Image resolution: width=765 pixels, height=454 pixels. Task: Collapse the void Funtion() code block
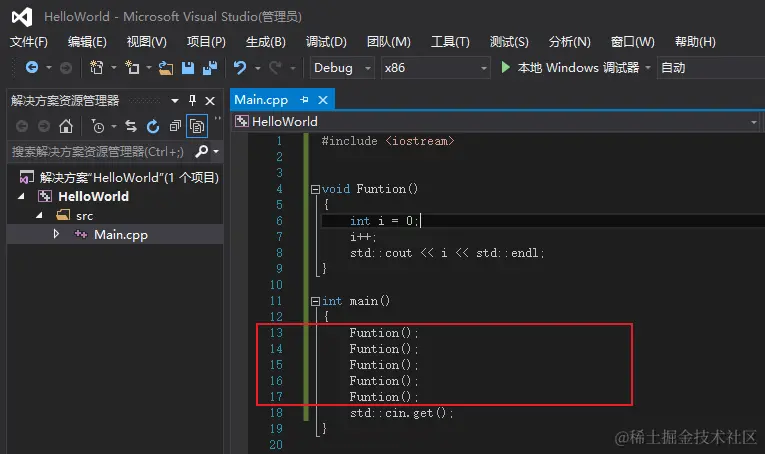(315, 189)
